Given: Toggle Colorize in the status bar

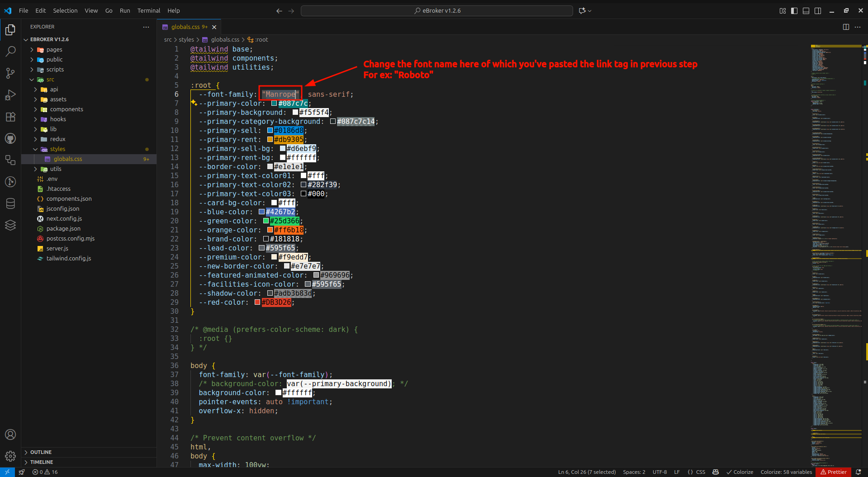Looking at the screenshot, I should click(x=740, y=472).
